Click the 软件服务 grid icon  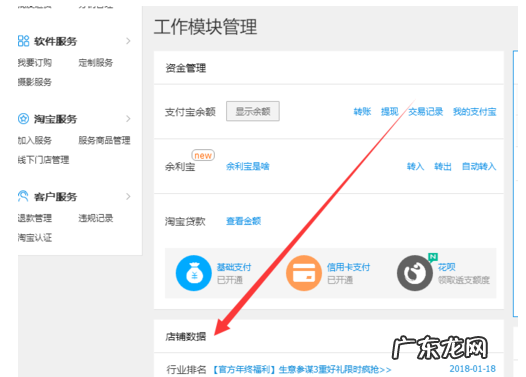(23, 41)
